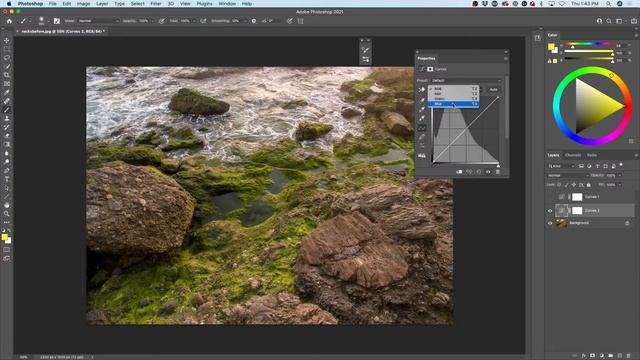Select the Eraser tool
Viewport: 640px width, 360px height.
7,136
